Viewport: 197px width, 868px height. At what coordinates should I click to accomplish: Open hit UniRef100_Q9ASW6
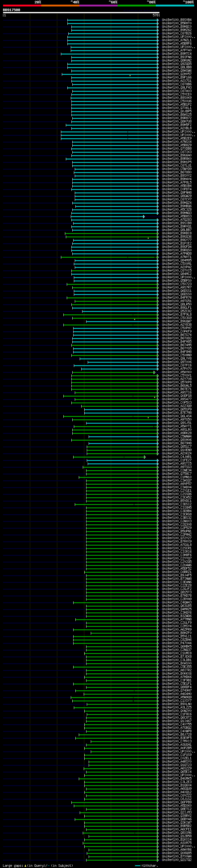pos(177,71)
